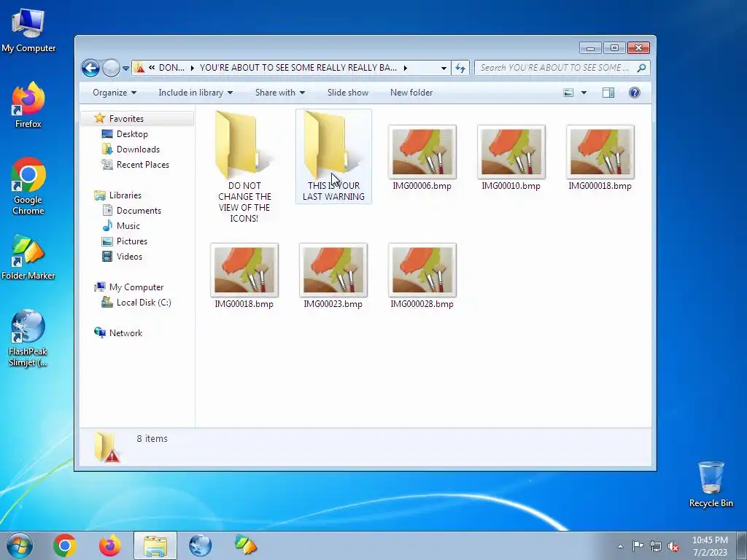Viewport: 747px width, 560px height.
Task: Launch Slimjet from the taskbar
Action: point(200,545)
